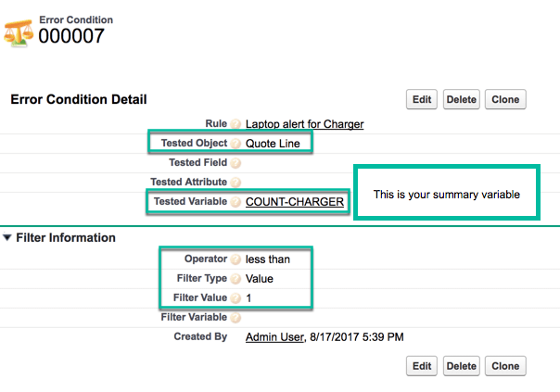Click help icon next to Rule
The image size is (560, 392).
point(236,124)
